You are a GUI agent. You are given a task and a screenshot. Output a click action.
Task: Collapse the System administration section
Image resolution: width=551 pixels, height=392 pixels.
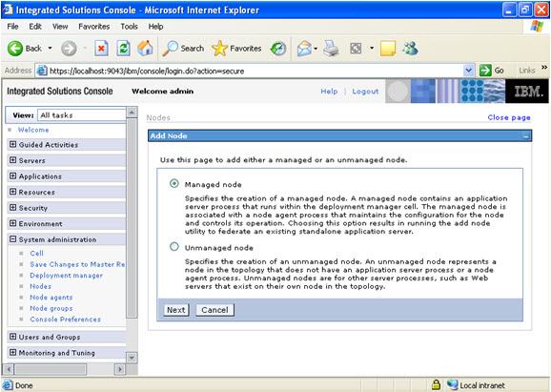pyautogui.click(x=13, y=239)
